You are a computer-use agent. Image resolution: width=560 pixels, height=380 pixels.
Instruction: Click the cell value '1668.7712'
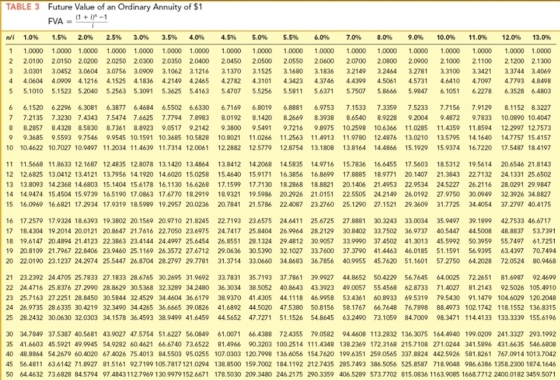(x=478, y=375)
